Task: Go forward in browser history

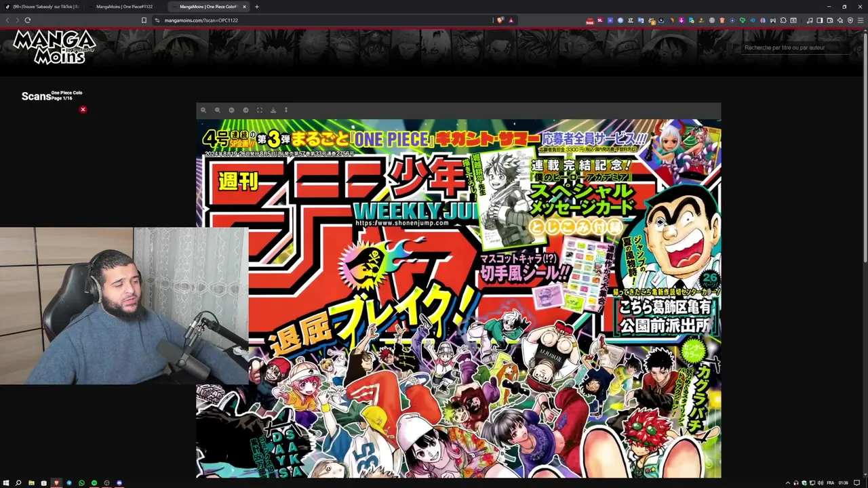Action: point(17,20)
